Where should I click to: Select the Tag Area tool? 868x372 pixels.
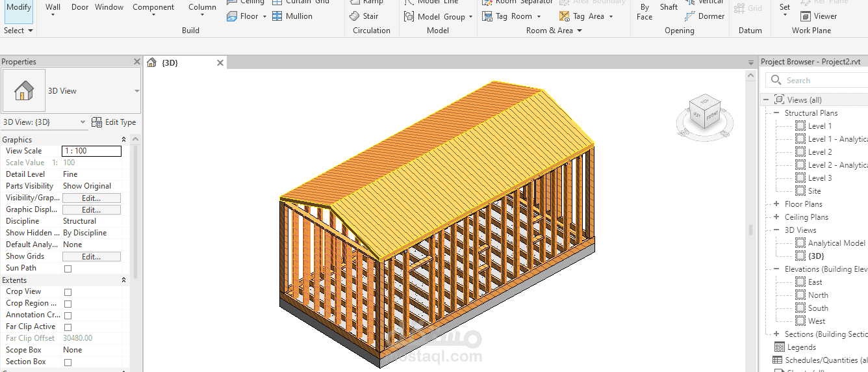click(x=586, y=16)
